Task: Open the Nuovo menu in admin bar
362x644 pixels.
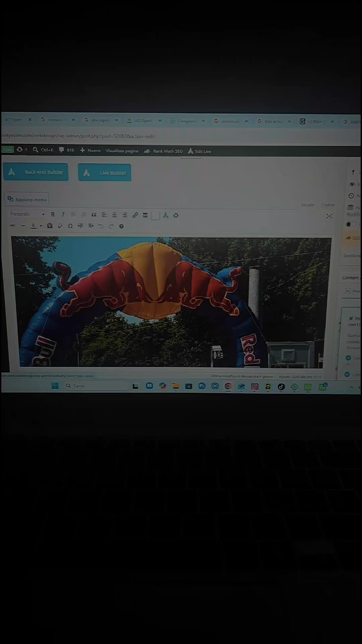Action: pos(90,150)
